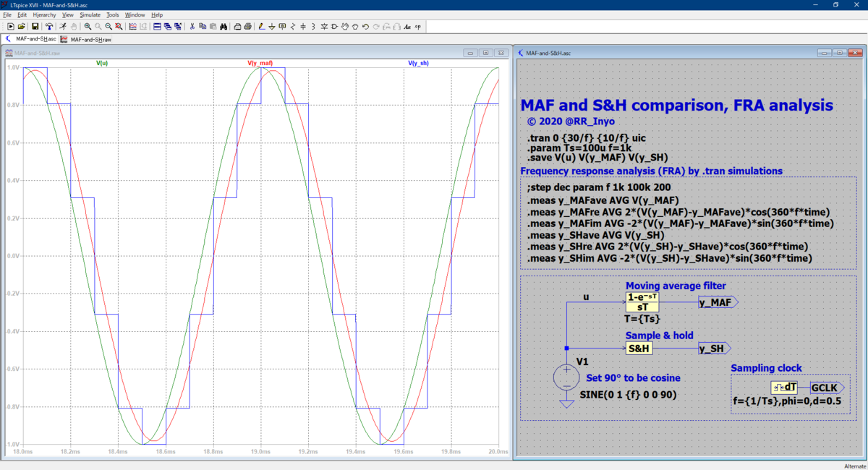Open Find with the binoculars icon
The image size is (868, 470).
tap(224, 26)
